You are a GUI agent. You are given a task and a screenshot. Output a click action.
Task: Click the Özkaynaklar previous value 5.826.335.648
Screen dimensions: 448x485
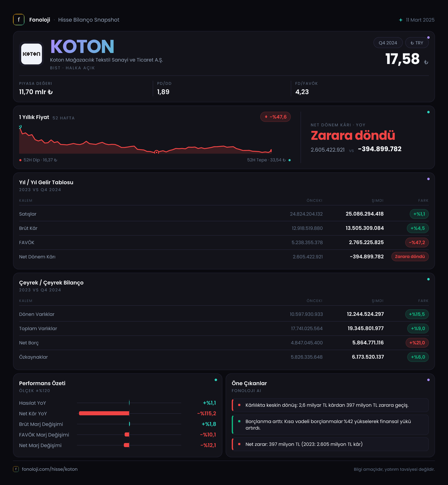pos(307,357)
